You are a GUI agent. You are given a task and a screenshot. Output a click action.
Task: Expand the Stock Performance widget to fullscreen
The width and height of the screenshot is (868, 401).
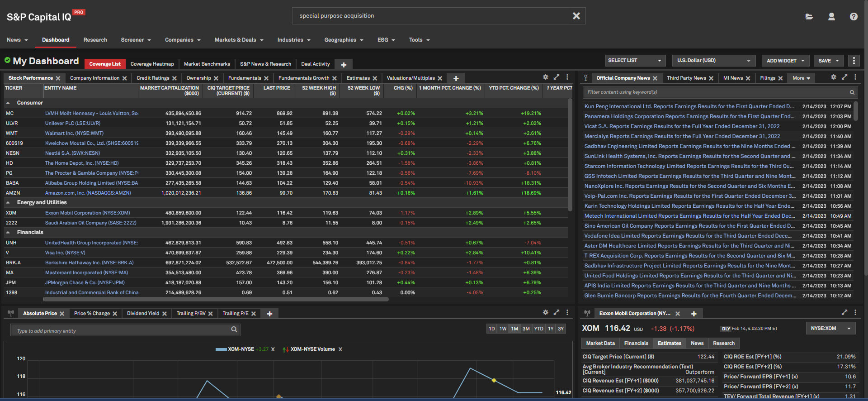coord(557,77)
